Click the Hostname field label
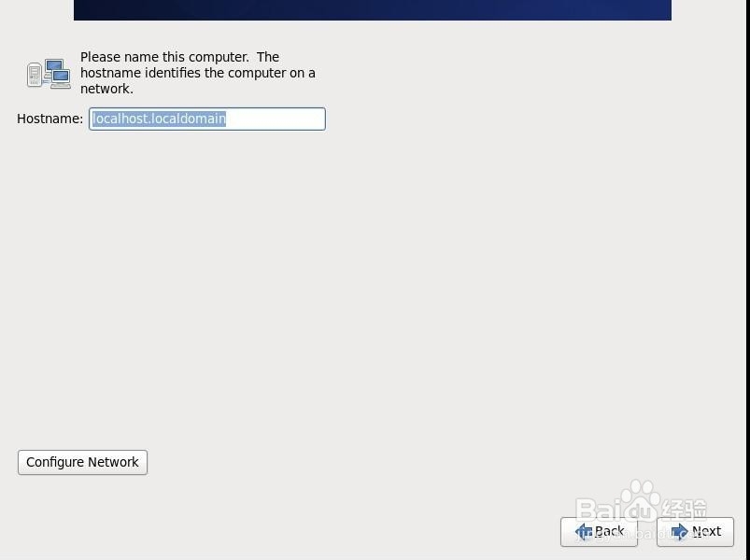The image size is (750, 560). click(50, 119)
